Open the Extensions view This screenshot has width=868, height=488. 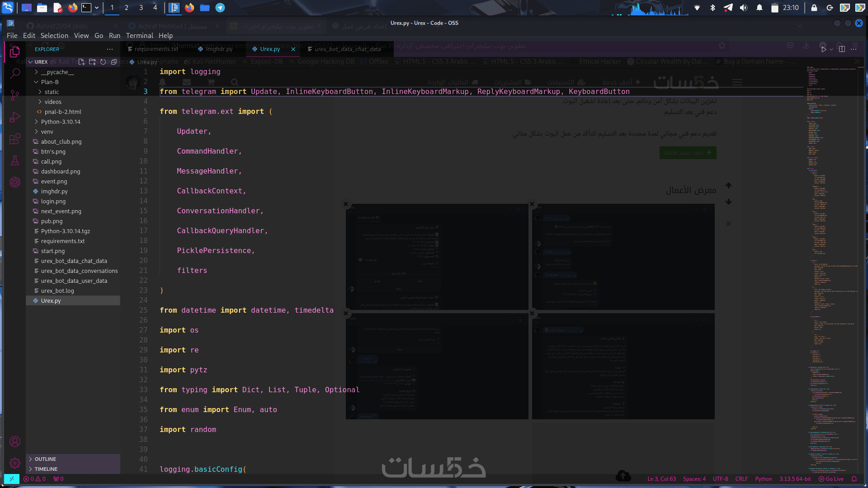(15, 139)
